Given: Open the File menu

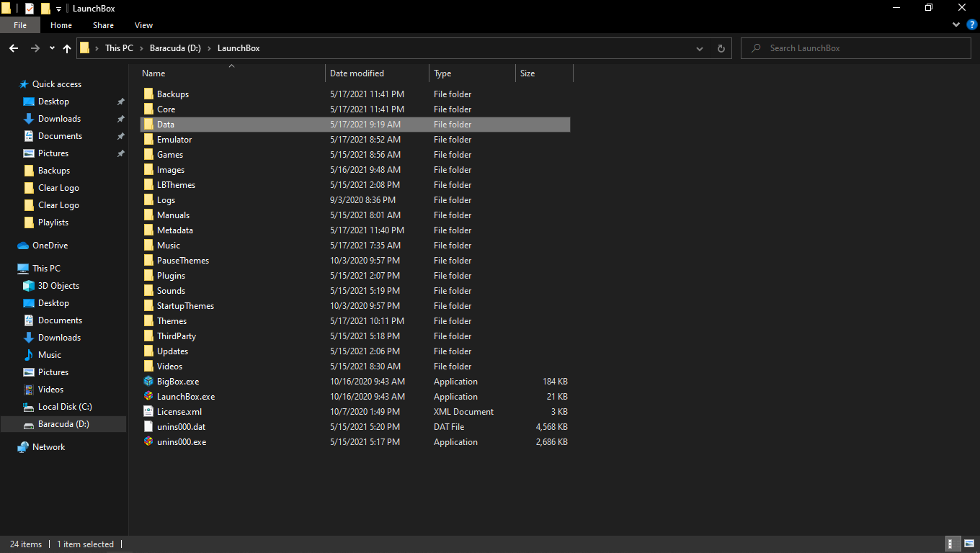Looking at the screenshot, I should (x=20, y=25).
